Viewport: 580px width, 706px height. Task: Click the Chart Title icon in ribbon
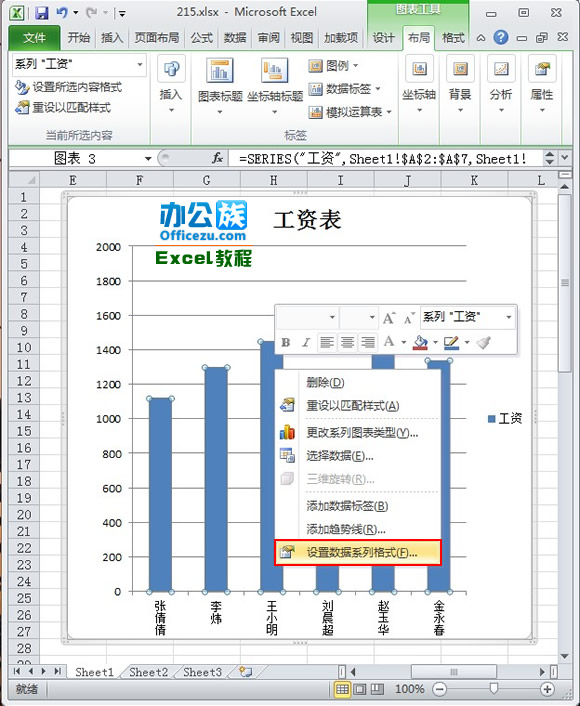pos(220,71)
